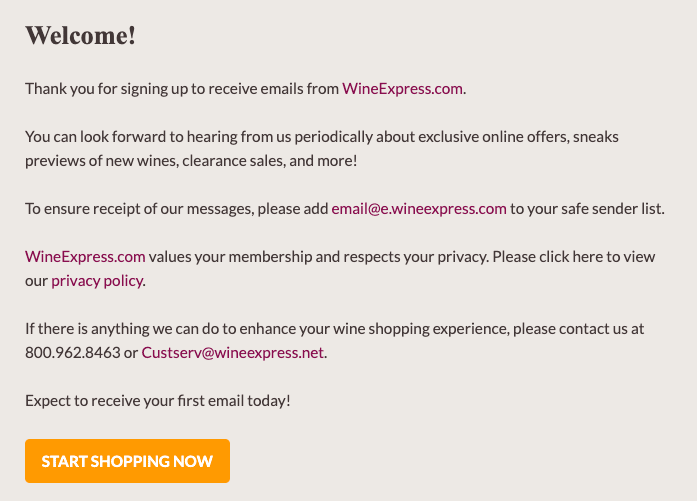Open the WineExpress.com link in the thank-you sentence
The width and height of the screenshot is (697, 501).
pyautogui.click(x=402, y=88)
